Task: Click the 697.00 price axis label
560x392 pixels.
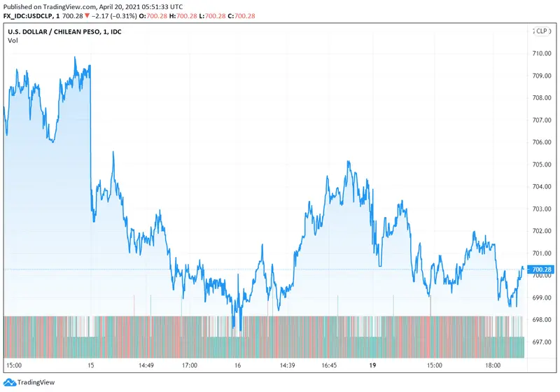Action: 542,342
